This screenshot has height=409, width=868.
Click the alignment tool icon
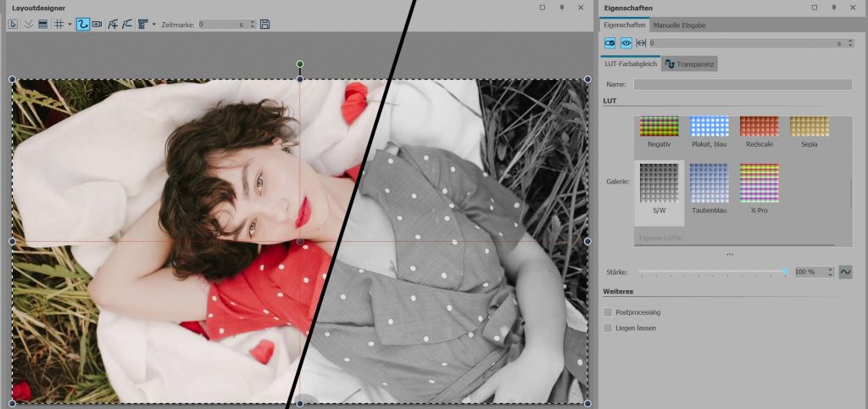(142, 25)
